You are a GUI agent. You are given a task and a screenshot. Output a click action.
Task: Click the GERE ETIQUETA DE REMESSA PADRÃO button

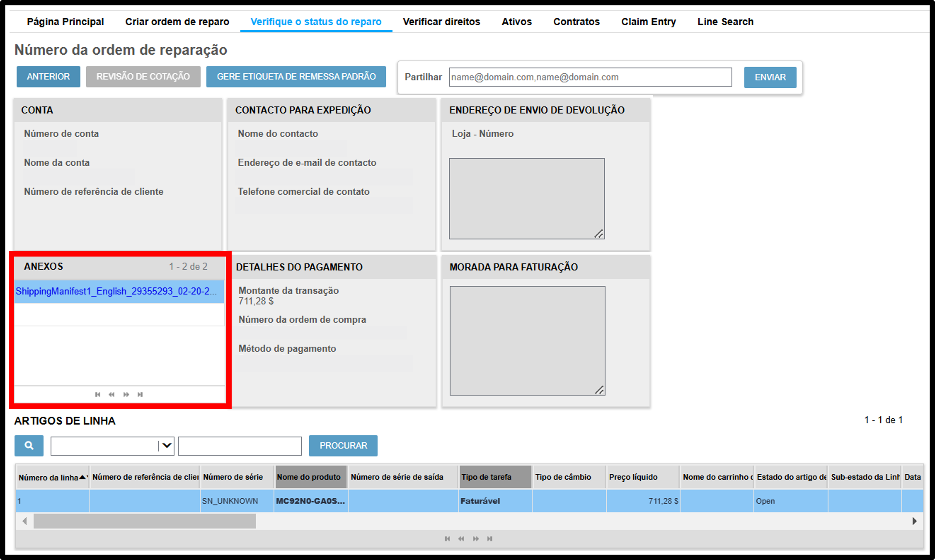point(296,77)
